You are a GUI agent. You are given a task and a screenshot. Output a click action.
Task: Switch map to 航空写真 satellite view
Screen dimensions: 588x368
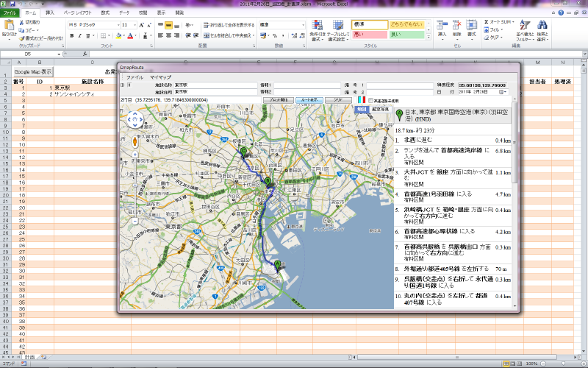pos(380,109)
